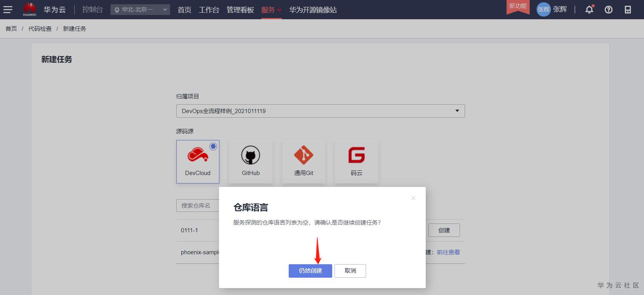
Task: Click the 取消 button
Action: (350, 271)
